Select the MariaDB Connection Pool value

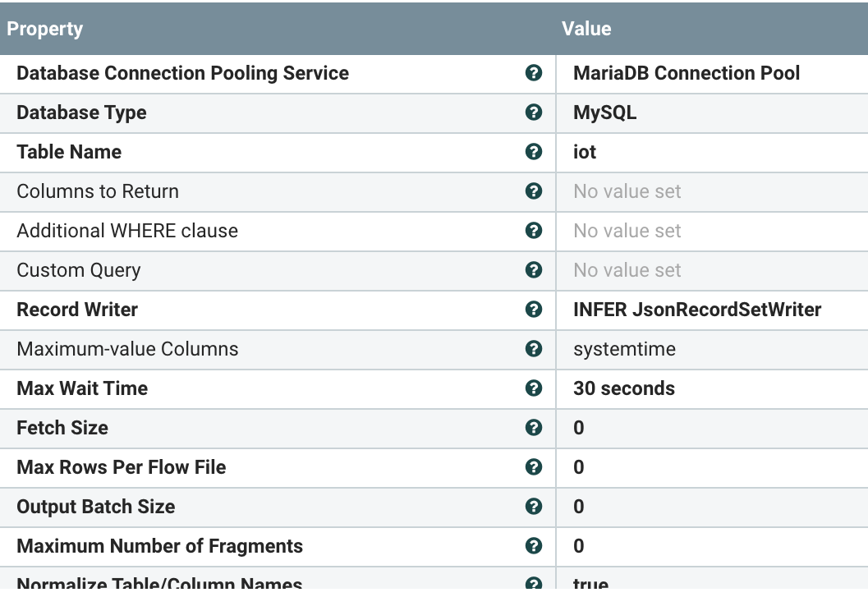[686, 73]
